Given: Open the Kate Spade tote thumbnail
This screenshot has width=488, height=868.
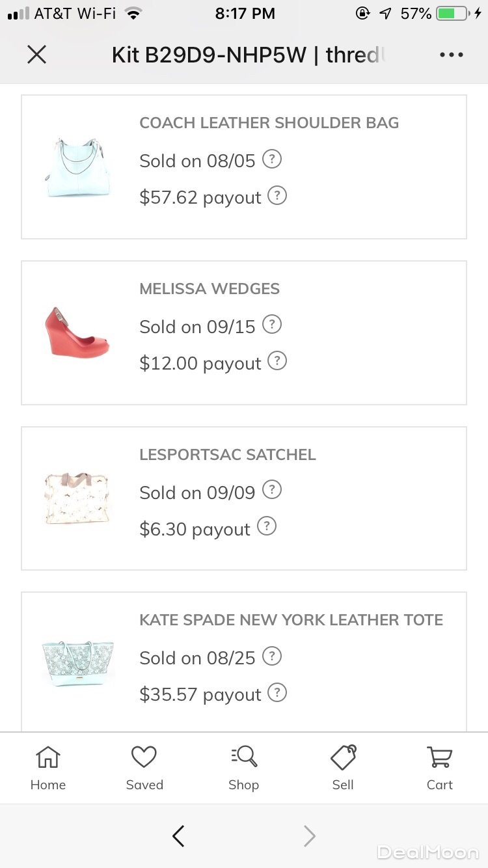Looking at the screenshot, I should 77,664.
